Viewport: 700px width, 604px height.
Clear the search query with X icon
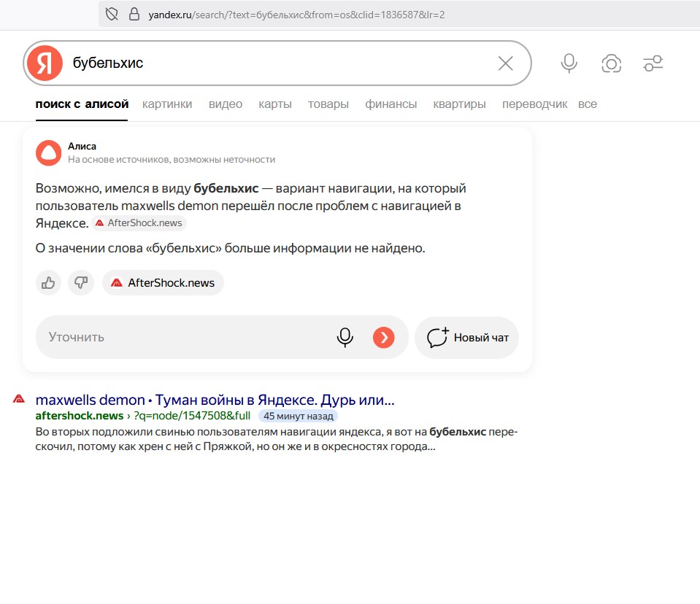click(x=505, y=63)
